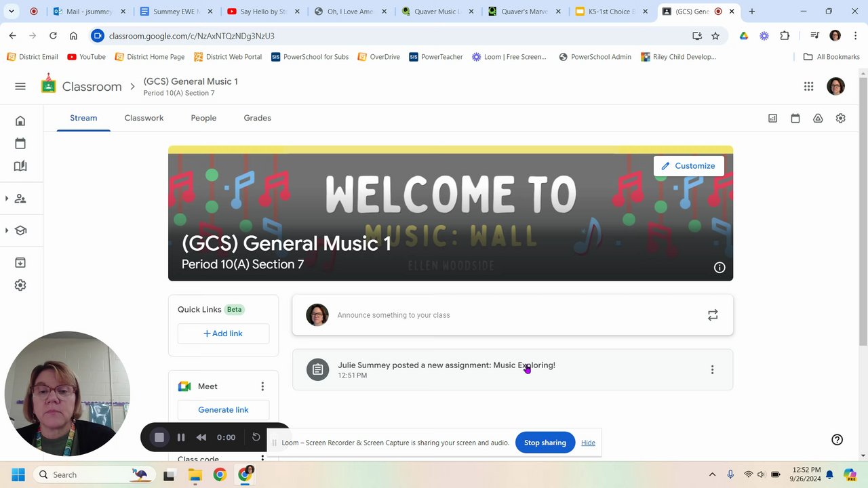Image resolution: width=868 pixels, height=488 pixels.
Task: Open Class code options menu
Action: 262,459
